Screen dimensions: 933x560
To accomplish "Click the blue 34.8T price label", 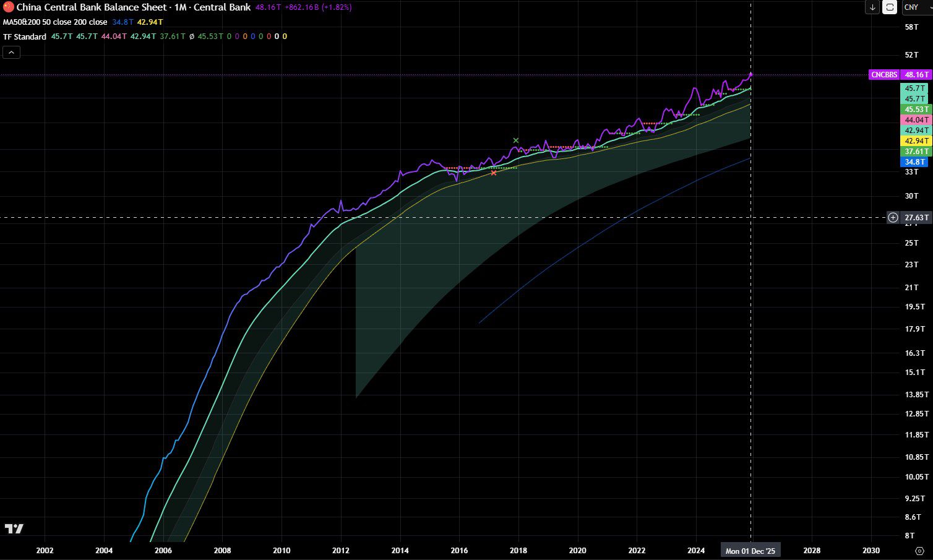I will [x=914, y=162].
